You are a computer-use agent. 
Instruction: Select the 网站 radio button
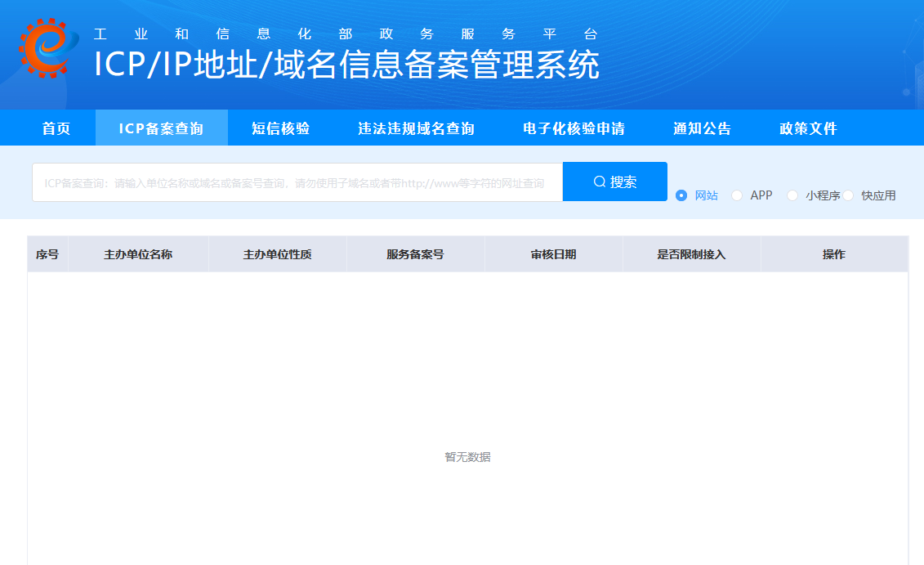pos(681,195)
